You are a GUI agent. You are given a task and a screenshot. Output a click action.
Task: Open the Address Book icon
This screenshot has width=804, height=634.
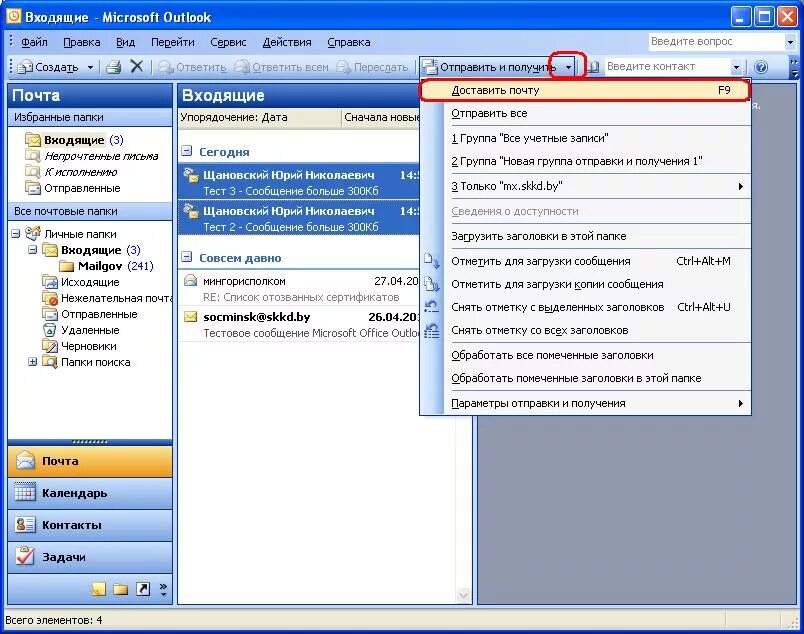[x=592, y=67]
